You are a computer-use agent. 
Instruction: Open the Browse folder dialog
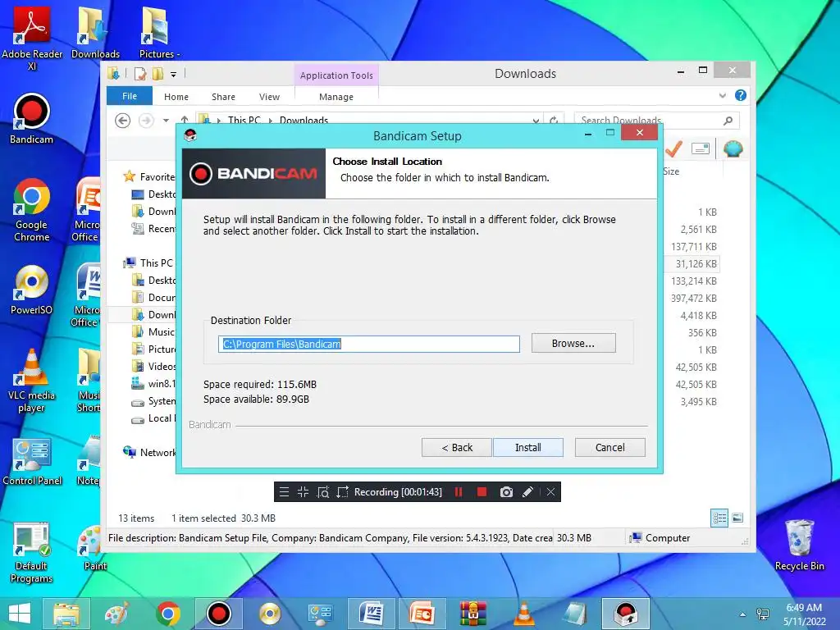coord(573,344)
